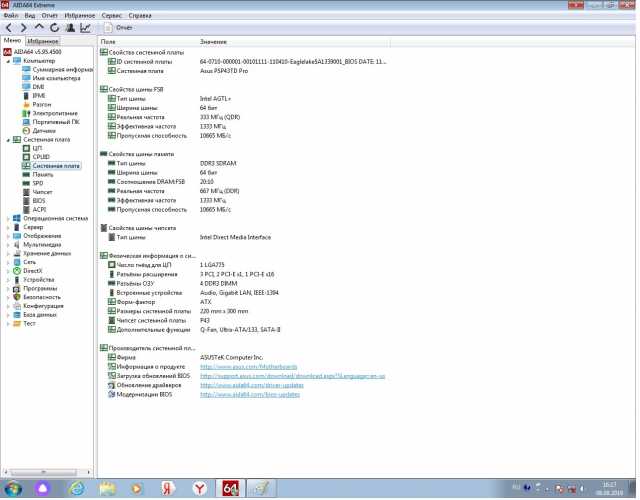
Task: Open the asus.com Motherboards product link
Action: tap(249, 367)
